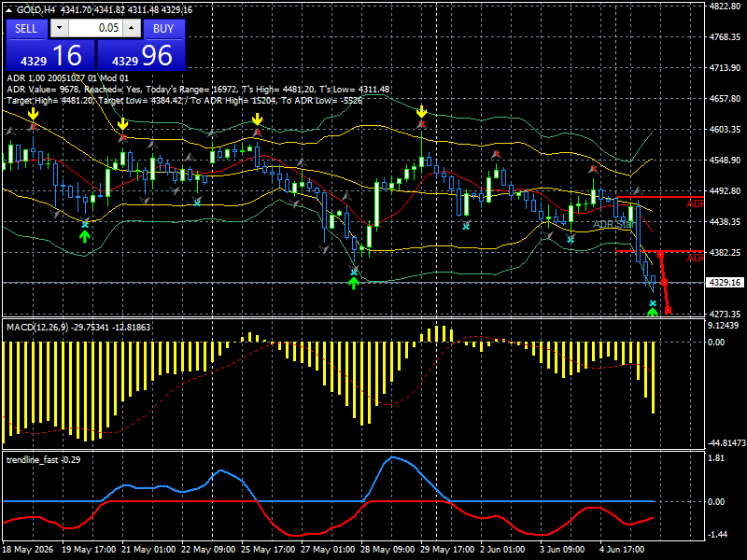747x560 pixels.
Task: Click the '2 Jun 01:00' time label
Action: click(x=502, y=550)
